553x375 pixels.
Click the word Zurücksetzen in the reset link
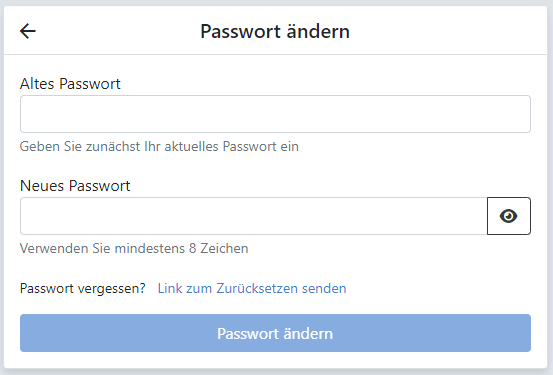pos(257,289)
